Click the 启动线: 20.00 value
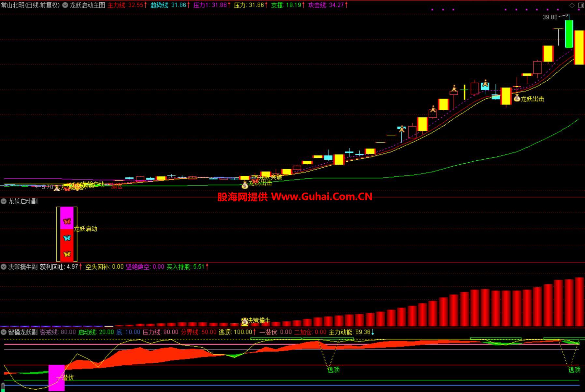The height and width of the screenshot is (392, 585). (x=96, y=332)
